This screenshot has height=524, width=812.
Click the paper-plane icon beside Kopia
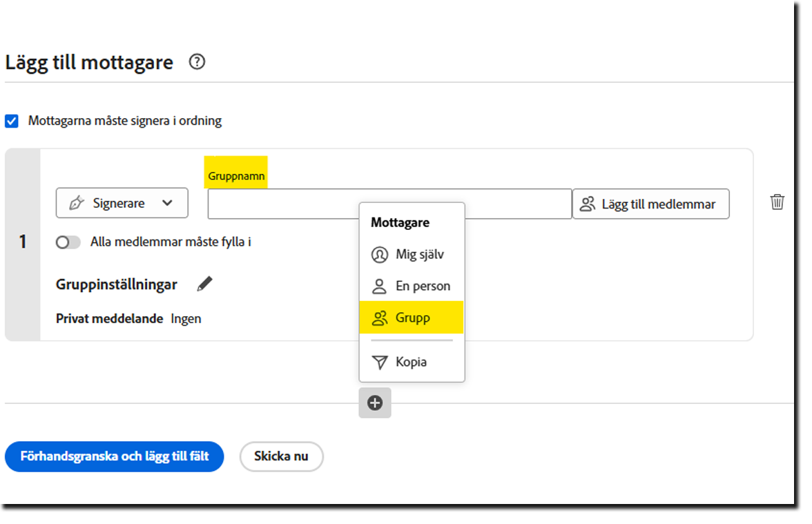(x=379, y=362)
